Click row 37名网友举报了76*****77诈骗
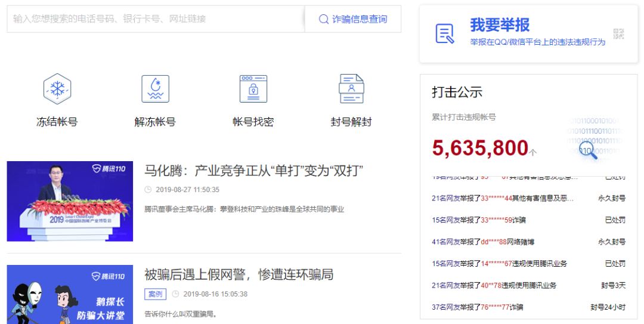This screenshot has height=324, width=644. [477, 307]
